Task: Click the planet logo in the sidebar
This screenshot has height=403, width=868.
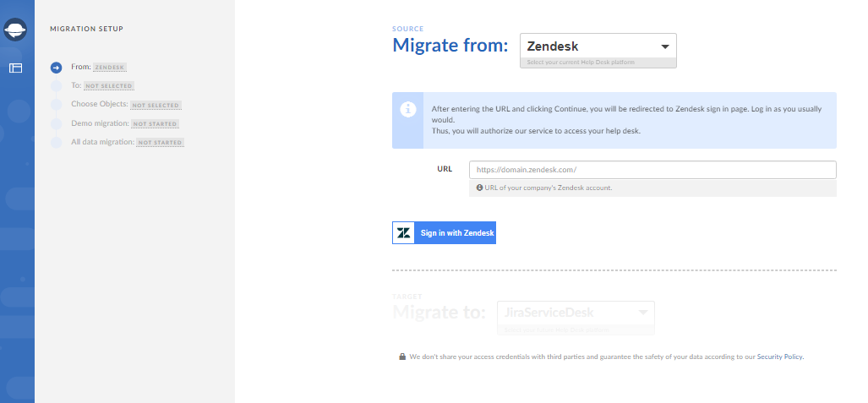Action: 15,31
